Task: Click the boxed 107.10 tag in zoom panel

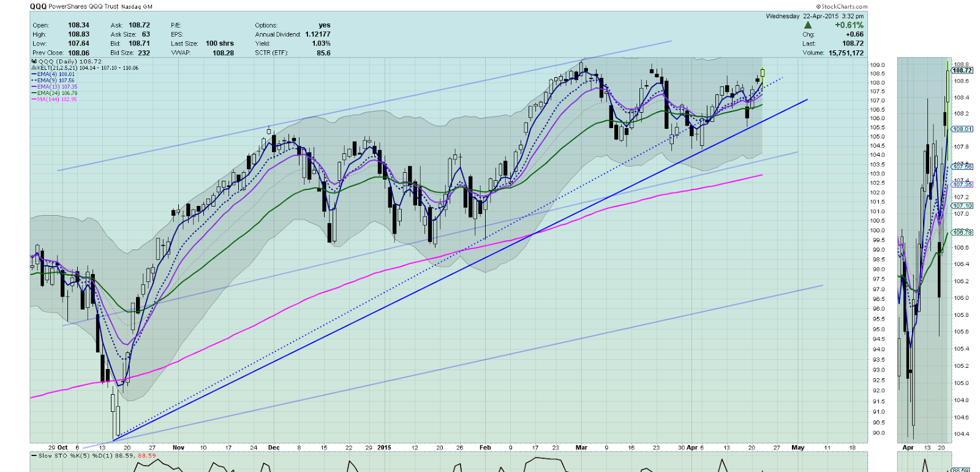Action: 962,206
